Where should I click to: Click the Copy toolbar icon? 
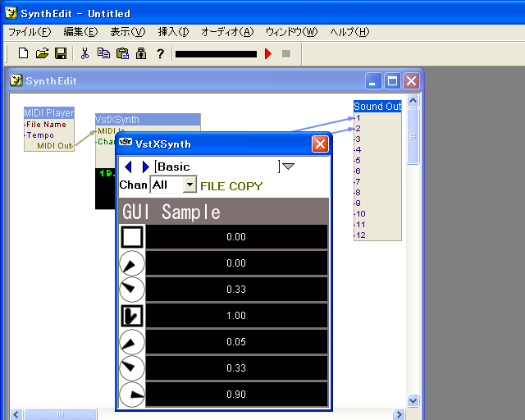click(103, 53)
